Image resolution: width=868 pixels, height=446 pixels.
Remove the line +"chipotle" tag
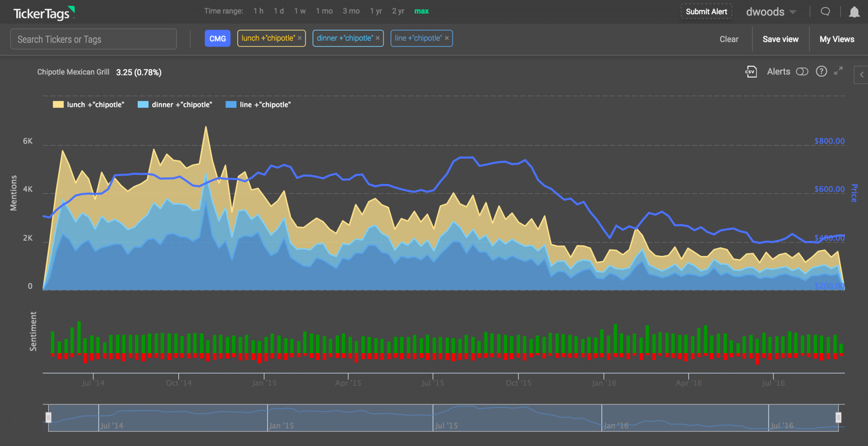[x=447, y=38]
